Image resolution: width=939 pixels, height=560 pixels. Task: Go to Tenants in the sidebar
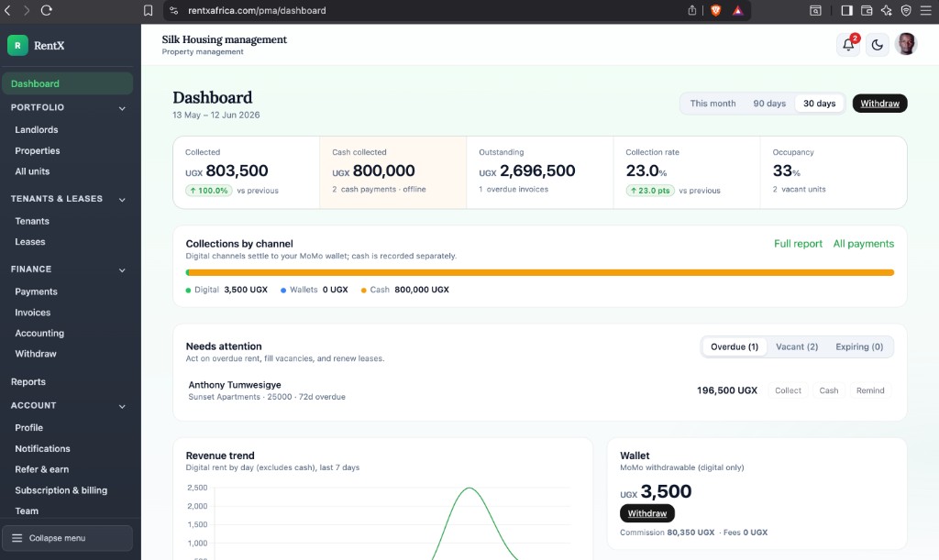[x=32, y=221]
